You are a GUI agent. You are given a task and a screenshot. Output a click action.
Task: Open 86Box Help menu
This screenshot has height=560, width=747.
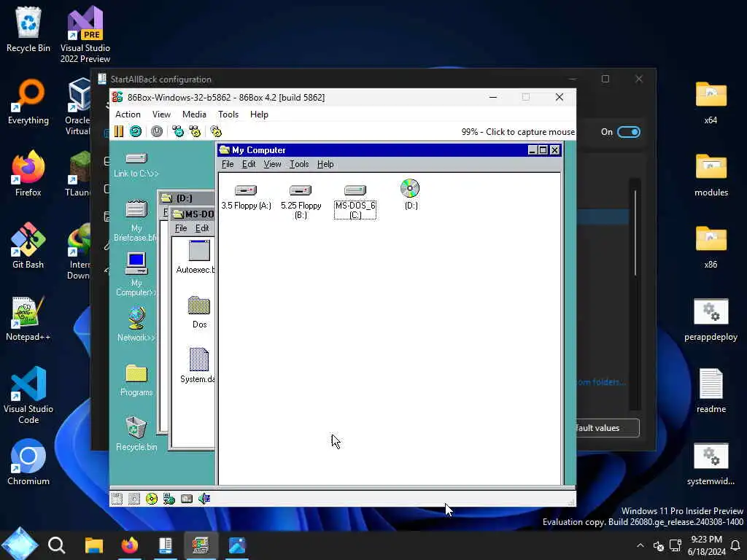point(259,114)
